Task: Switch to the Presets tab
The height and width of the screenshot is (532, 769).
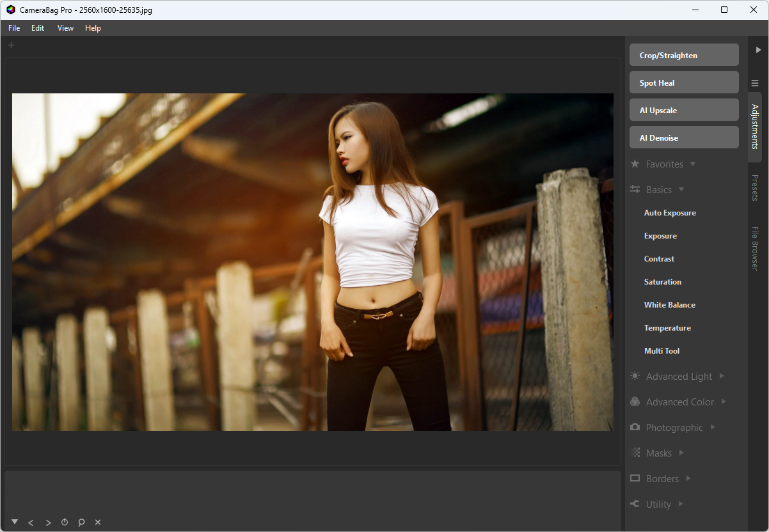Action: click(755, 188)
